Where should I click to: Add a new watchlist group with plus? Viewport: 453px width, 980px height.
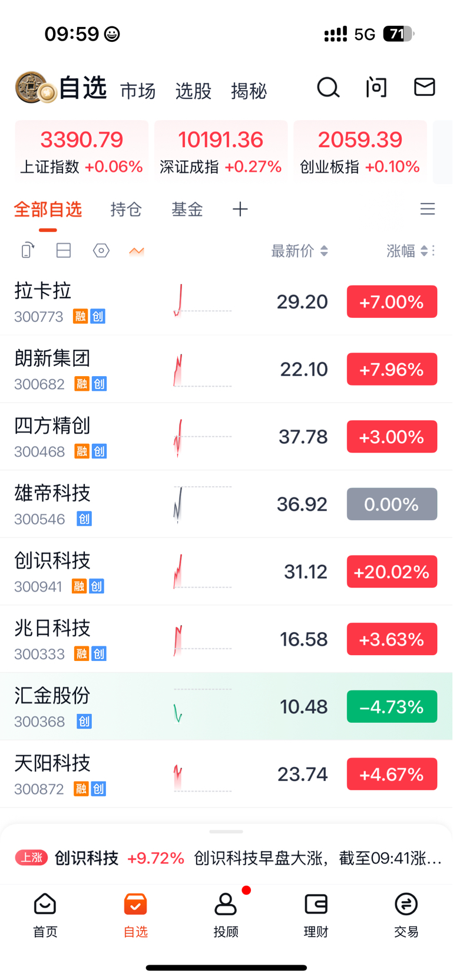240,209
